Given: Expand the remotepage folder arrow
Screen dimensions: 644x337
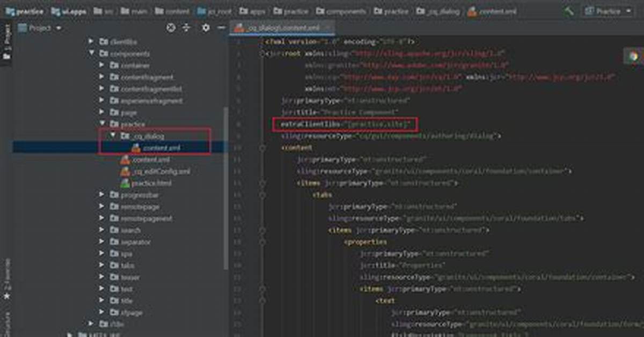Looking at the screenshot, I should pyautogui.click(x=102, y=207).
